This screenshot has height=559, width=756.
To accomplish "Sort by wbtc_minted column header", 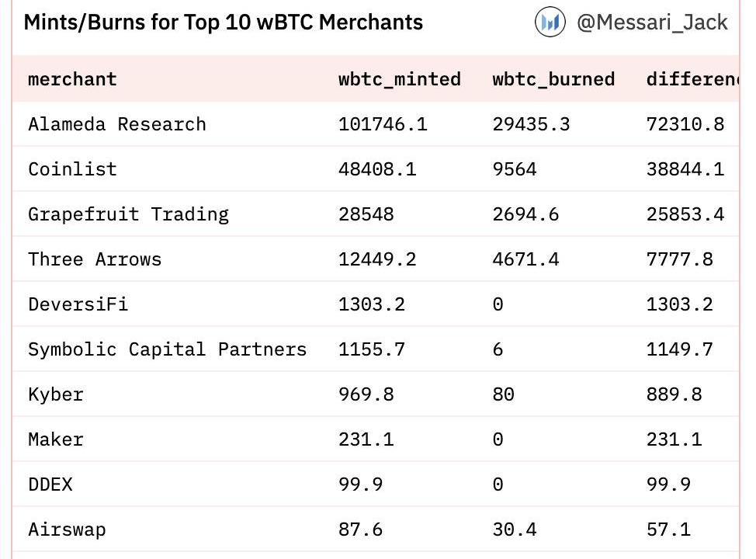I will [x=399, y=79].
